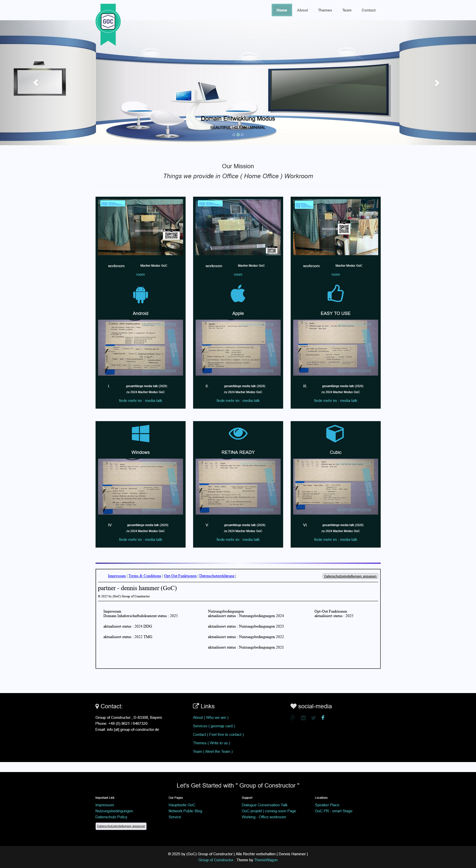Select first carousel indicator dot
476x868 pixels.
tap(234, 135)
